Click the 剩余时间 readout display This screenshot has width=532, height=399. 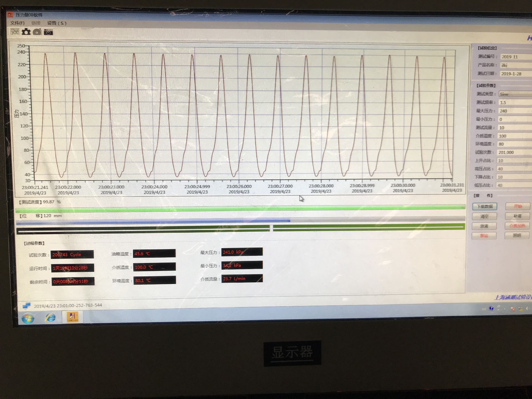(x=73, y=281)
